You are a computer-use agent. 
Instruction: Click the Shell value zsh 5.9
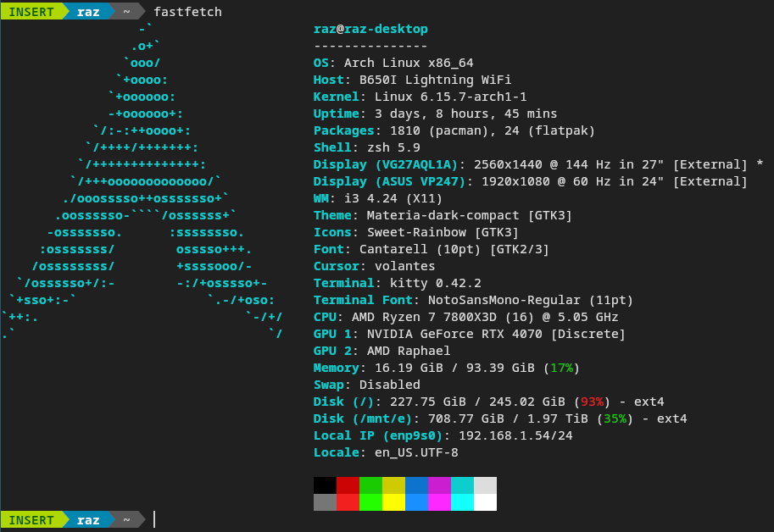(394, 147)
